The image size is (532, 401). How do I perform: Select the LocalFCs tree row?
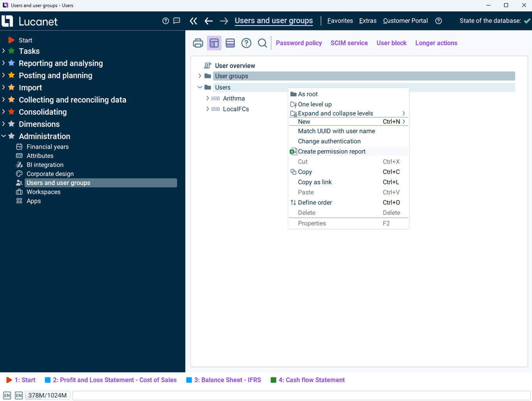pyautogui.click(x=236, y=109)
